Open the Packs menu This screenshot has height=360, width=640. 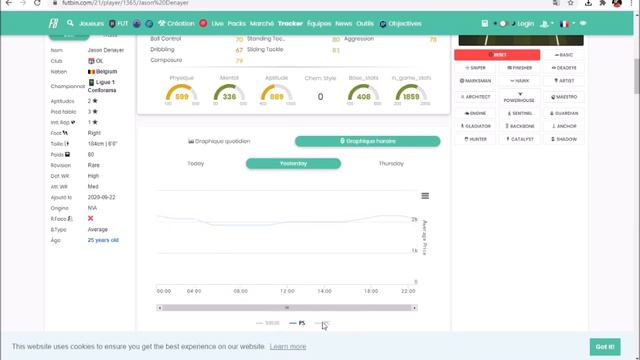click(237, 24)
